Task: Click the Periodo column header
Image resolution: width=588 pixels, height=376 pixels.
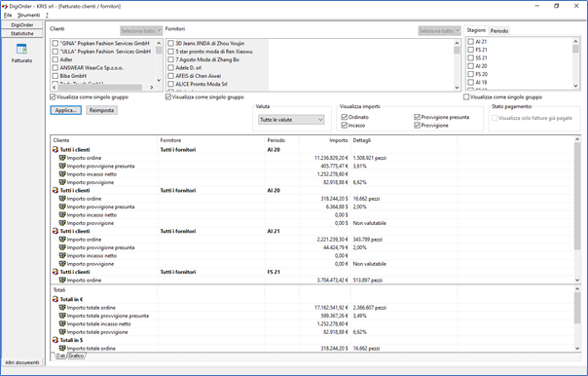Action: click(281, 140)
